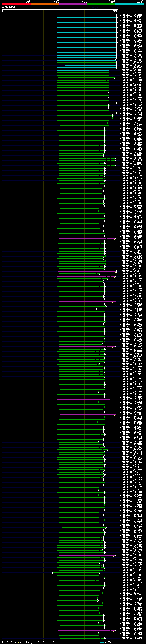Image resolution: width=146 pixels, height=644 pixels.
Task: Select the UniRef100_C7H4B6 label
Action: pyautogui.click(x=131, y=135)
